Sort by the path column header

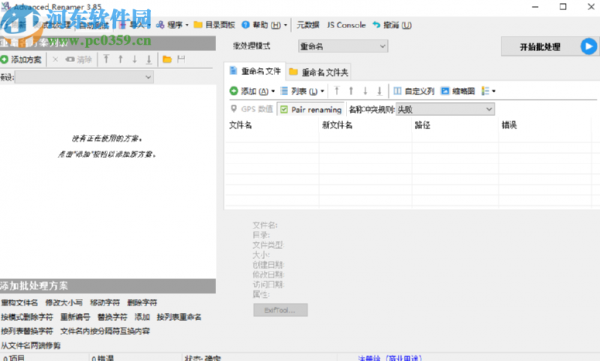[422, 125]
